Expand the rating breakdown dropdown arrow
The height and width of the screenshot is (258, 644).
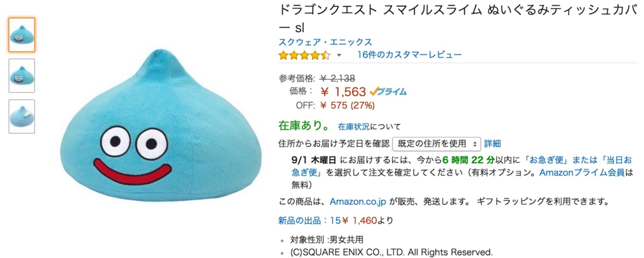pyautogui.click(x=339, y=55)
